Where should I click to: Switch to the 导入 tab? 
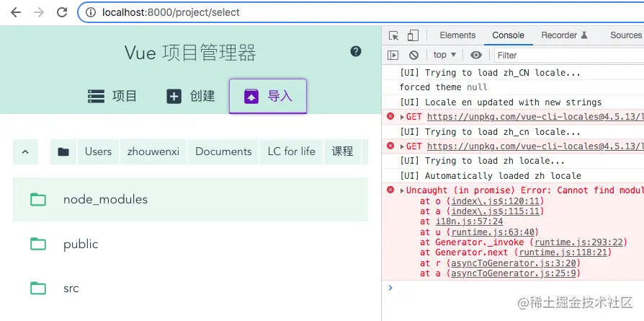click(x=268, y=97)
